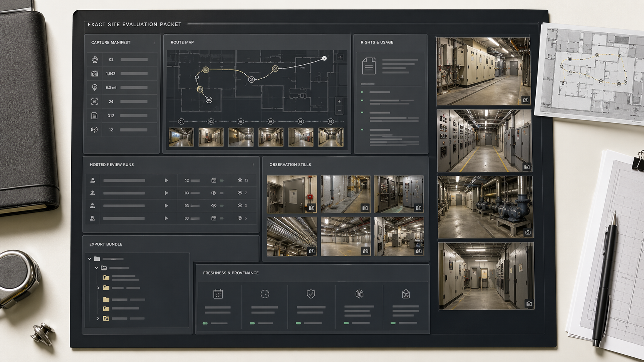The image size is (644, 362).
Task: Open the Capture Manifest kebab menu
Action: pos(154,42)
